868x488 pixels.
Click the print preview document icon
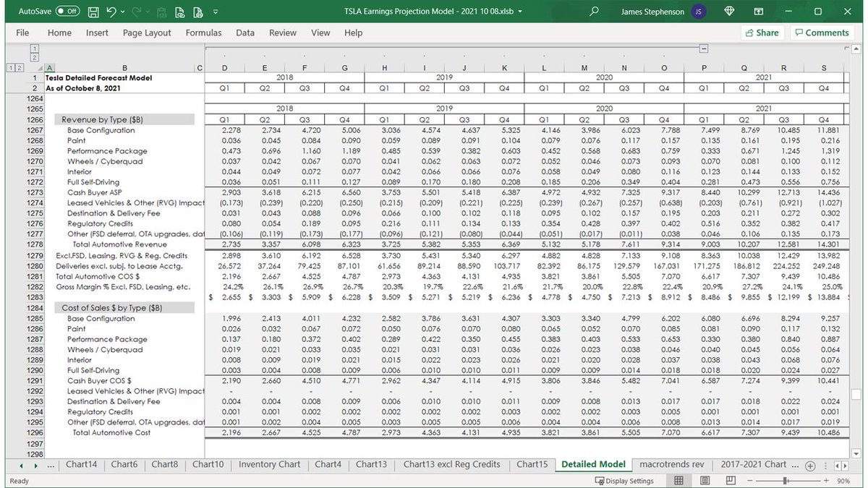(180, 12)
